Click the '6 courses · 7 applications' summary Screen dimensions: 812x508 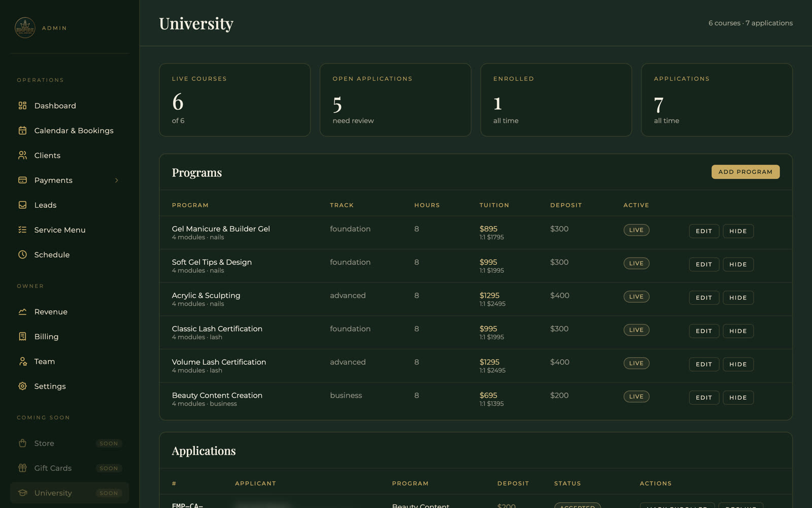click(751, 23)
